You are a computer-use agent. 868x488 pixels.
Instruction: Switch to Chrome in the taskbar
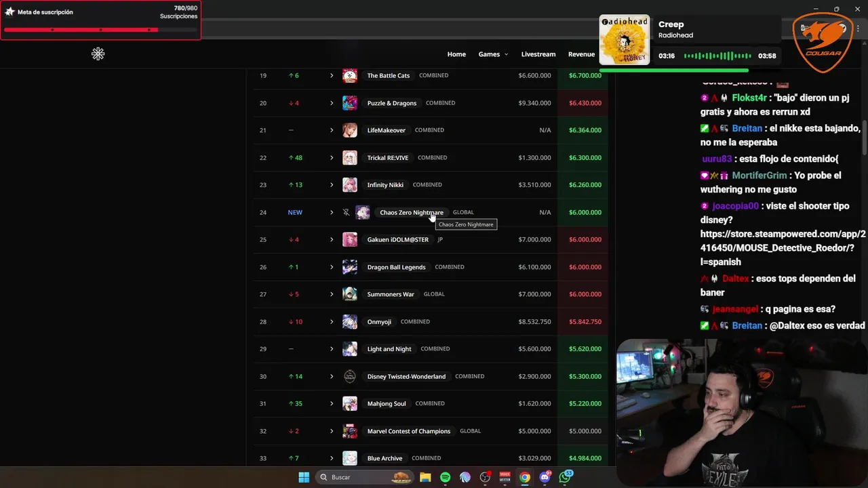click(x=525, y=477)
